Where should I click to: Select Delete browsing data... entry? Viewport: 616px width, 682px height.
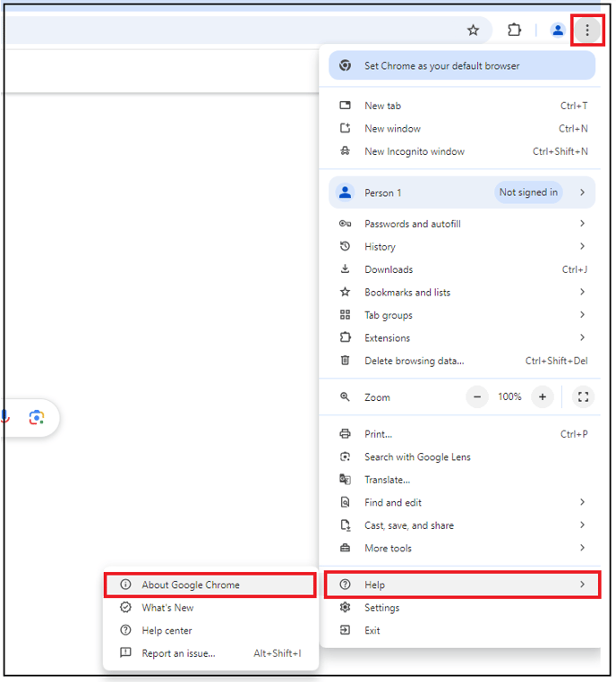(x=462, y=361)
